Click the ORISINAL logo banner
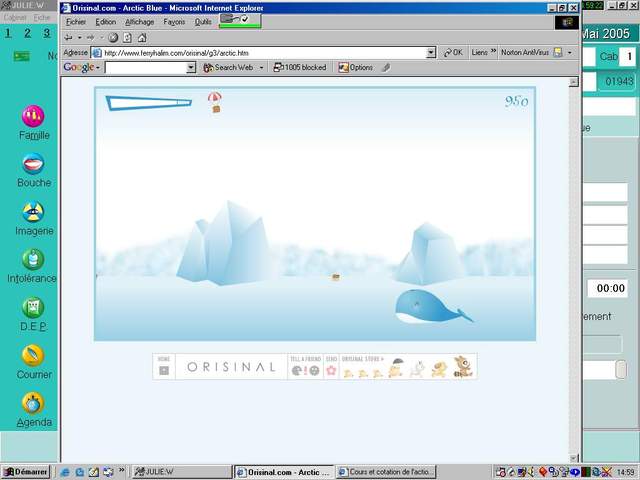Image resolution: width=640 pixels, height=480 pixels. point(231,367)
